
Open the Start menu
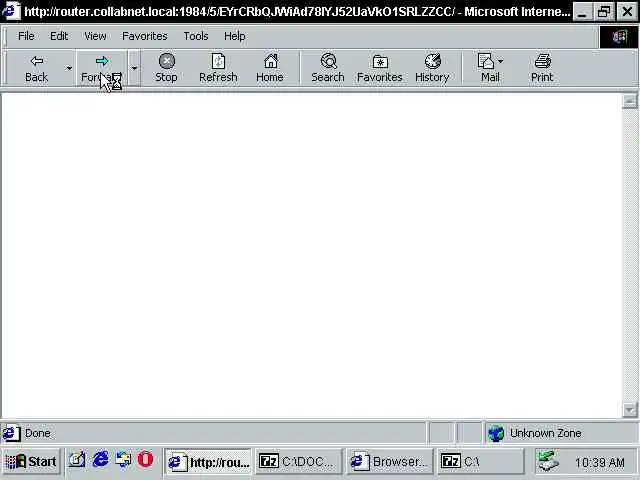point(31,462)
